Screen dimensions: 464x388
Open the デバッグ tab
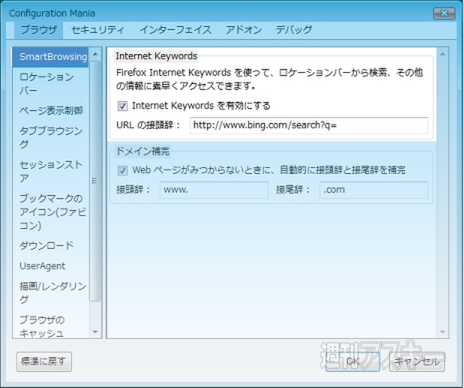(x=294, y=30)
